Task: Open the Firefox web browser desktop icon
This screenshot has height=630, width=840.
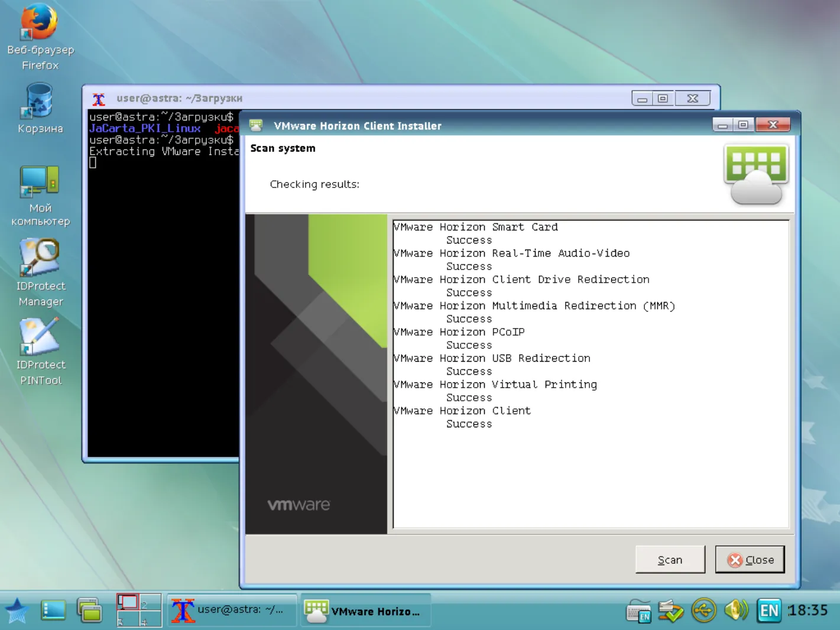Action: (x=40, y=37)
